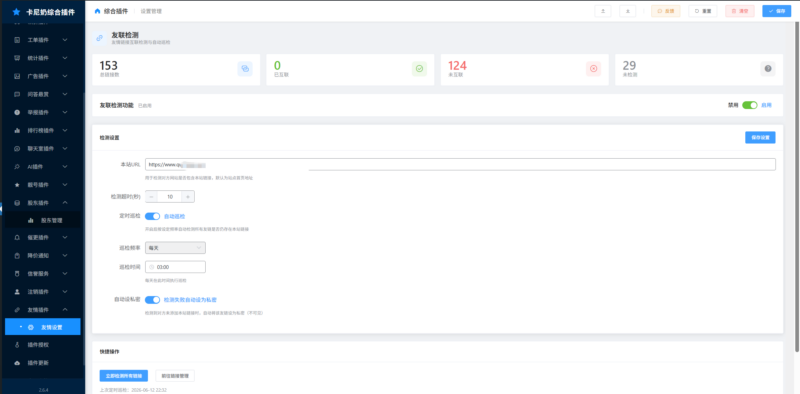The height and width of the screenshot is (394, 800).
Task: Toggle the 自动设私密 switch off
Action: click(x=153, y=300)
